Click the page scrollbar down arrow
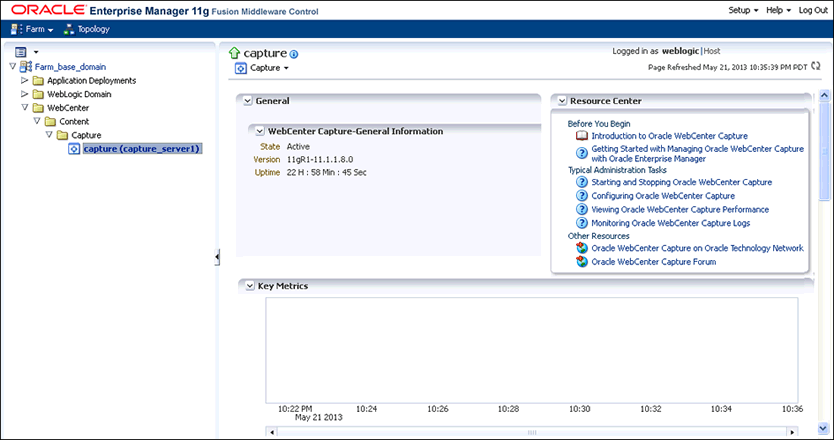The width and height of the screenshot is (834, 440). pos(824,428)
